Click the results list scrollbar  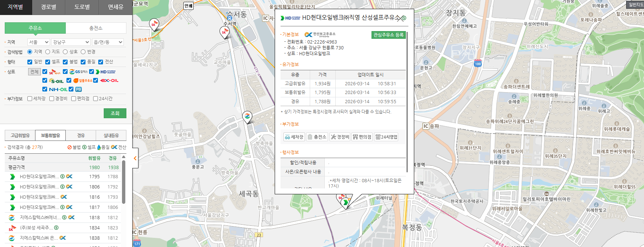click(123, 182)
